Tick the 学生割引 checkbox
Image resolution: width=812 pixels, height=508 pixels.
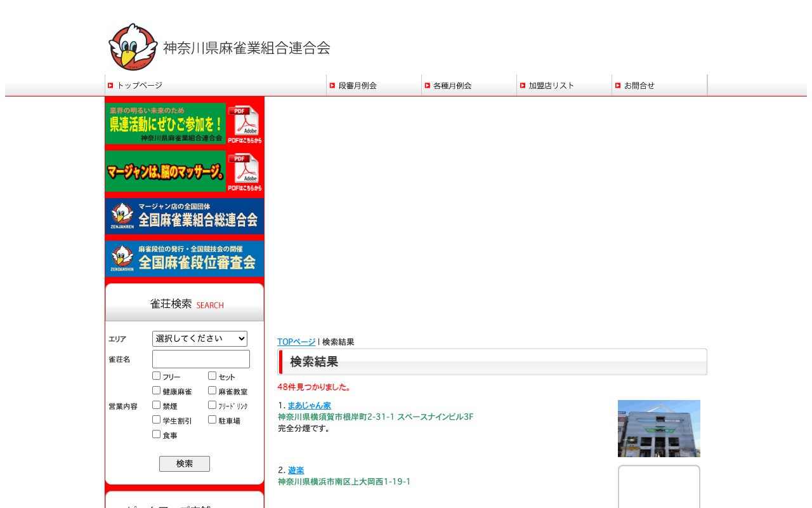(156, 419)
